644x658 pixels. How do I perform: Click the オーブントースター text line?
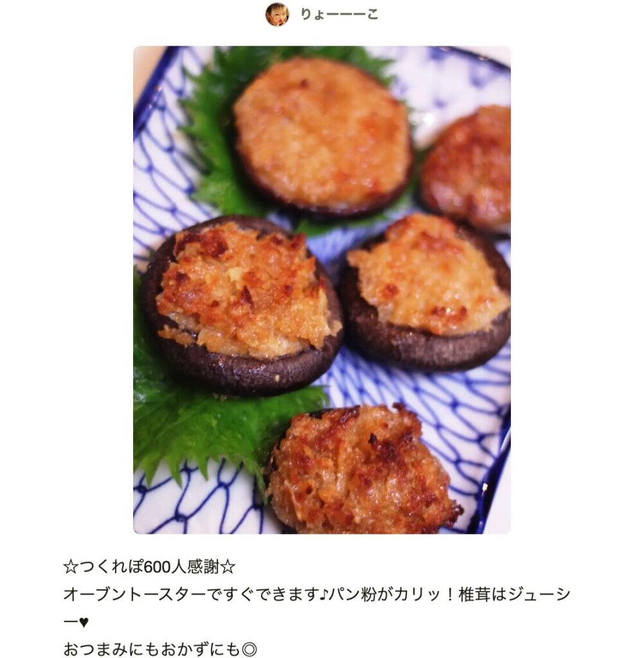click(x=318, y=608)
